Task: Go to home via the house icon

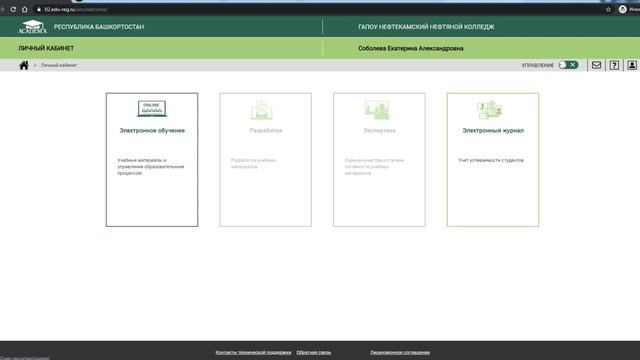Action: pos(24,65)
